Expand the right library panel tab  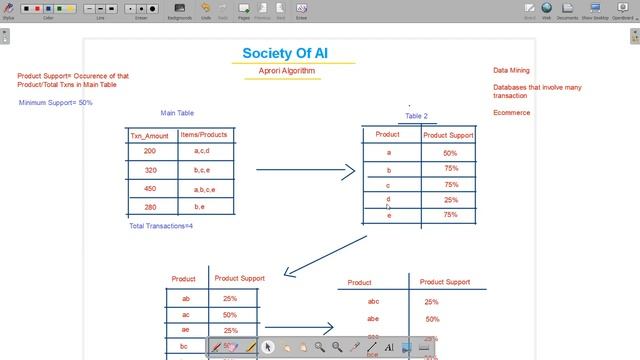pyautogui.click(x=635, y=36)
